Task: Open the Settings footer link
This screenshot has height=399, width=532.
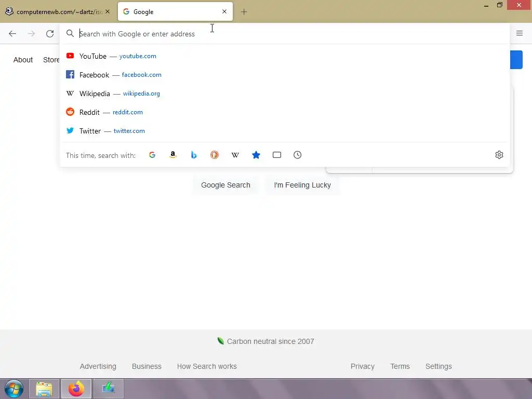Action: tap(438, 366)
